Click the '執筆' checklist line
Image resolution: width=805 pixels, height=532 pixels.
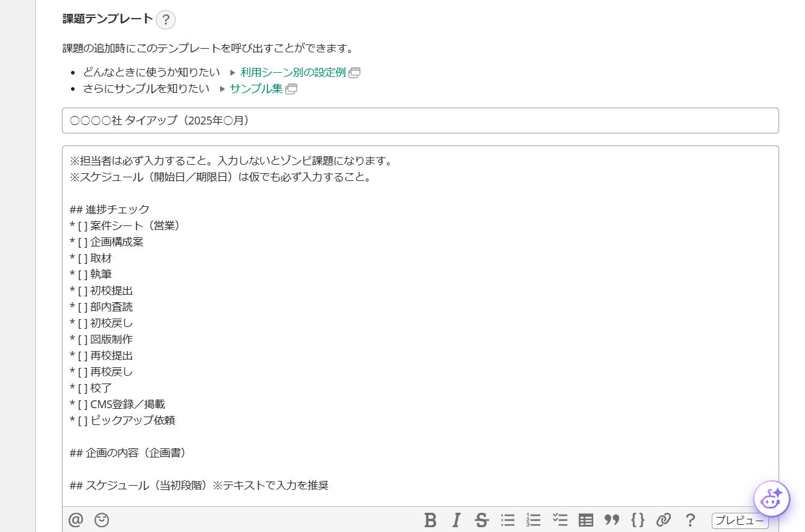pos(91,275)
